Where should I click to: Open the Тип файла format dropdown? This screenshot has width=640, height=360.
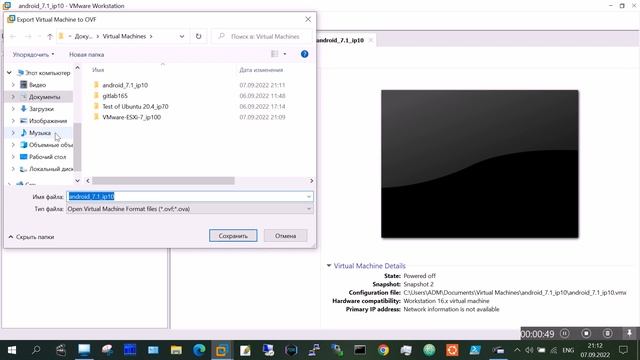pyautogui.click(x=190, y=209)
